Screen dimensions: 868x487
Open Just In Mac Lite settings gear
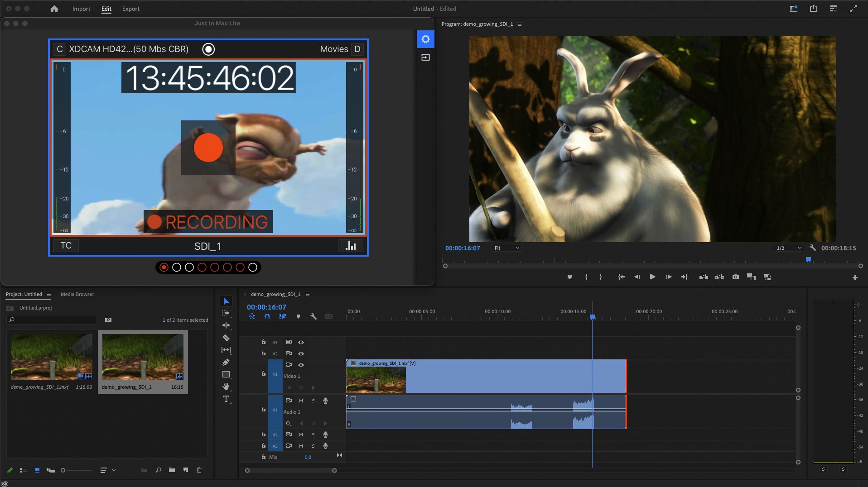[x=425, y=39]
